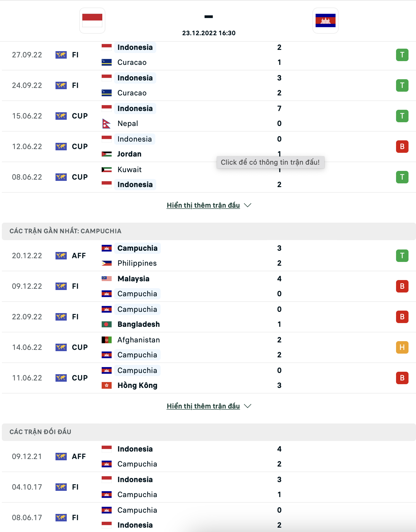Screen dimensions: 416x532
Task: Click 'Hiển thị thêm trận đấu' under Indonesia matches
Action: pos(203,205)
